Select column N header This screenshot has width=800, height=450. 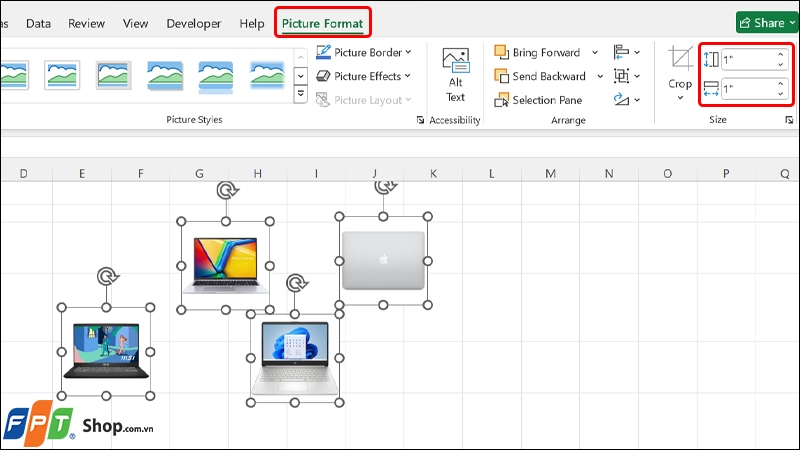609,173
